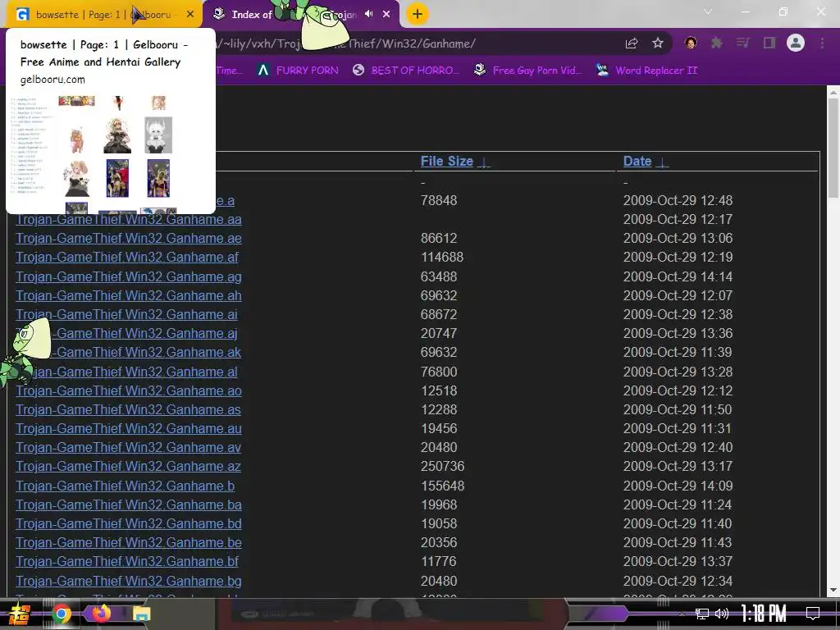The width and height of the screenshot is (840, 630).
Task: Click the File Size sort arrow
Action: pos(484,162)
